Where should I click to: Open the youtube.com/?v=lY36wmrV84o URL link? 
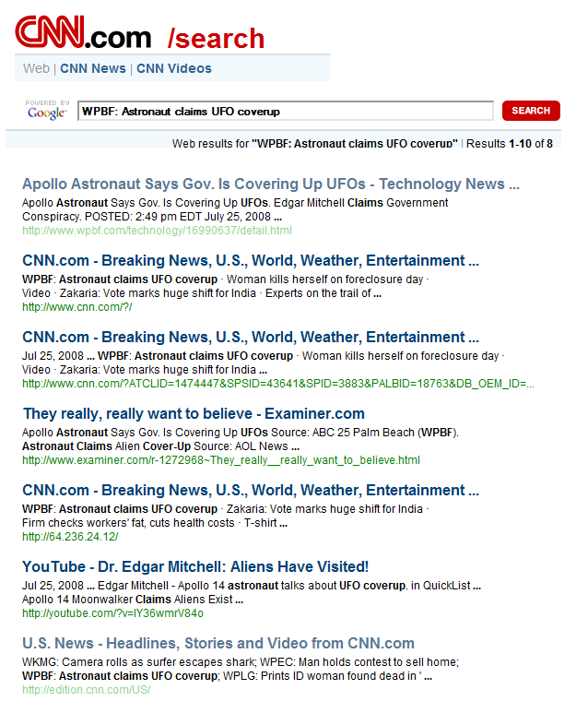pos(112,613)
